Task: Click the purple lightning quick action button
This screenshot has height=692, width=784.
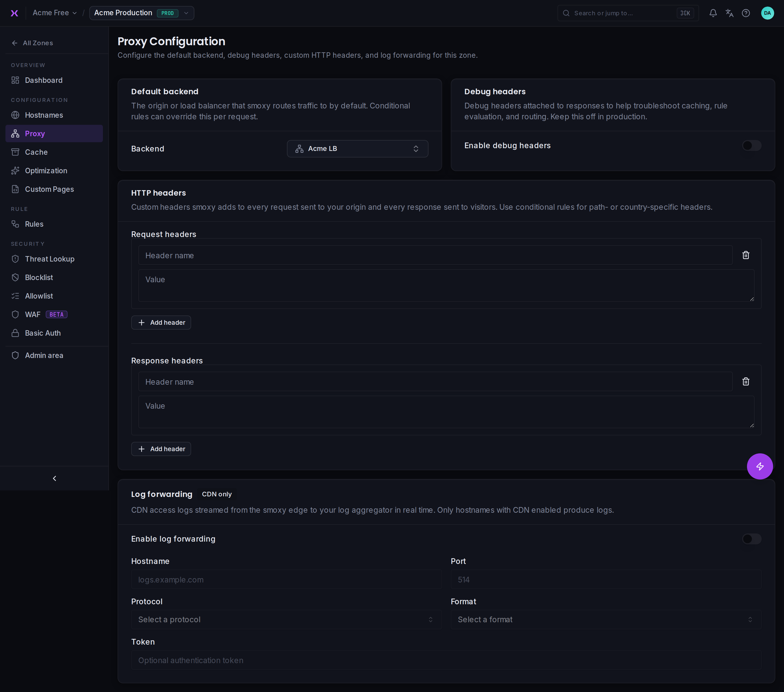Action: pyautogui.click(x=760, y=466)
